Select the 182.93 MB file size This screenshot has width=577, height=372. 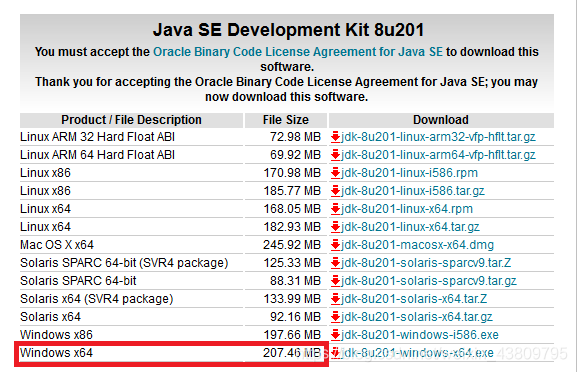click(292, 227)
